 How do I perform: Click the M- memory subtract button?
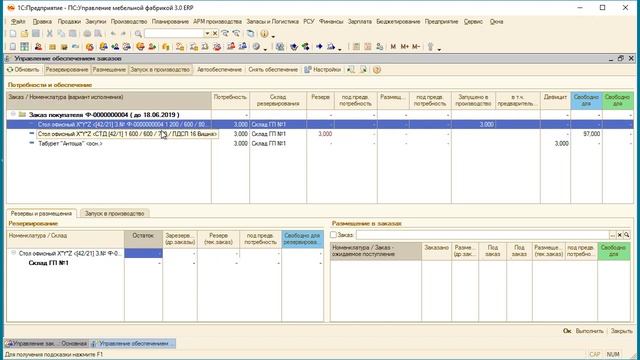tap(416, 47)
